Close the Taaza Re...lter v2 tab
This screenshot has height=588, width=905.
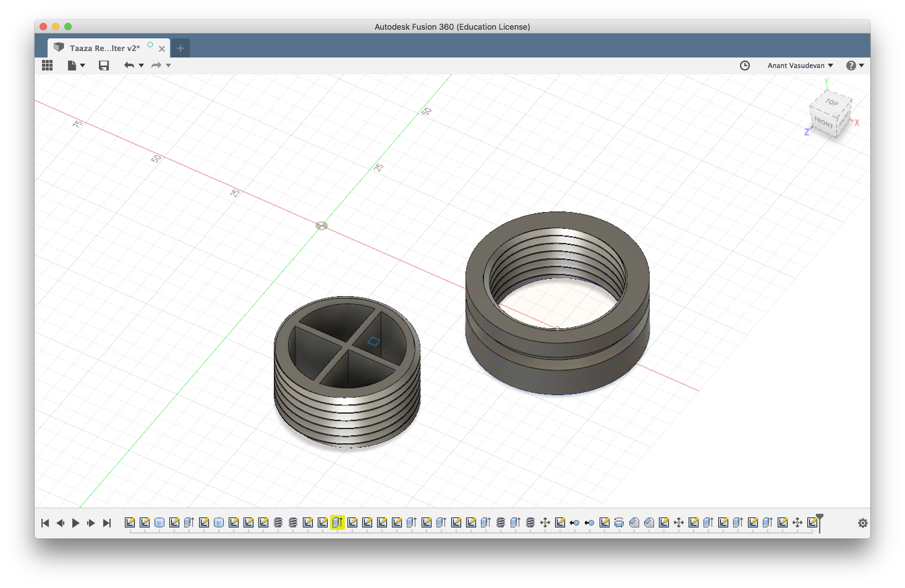(x=162, y=49)
